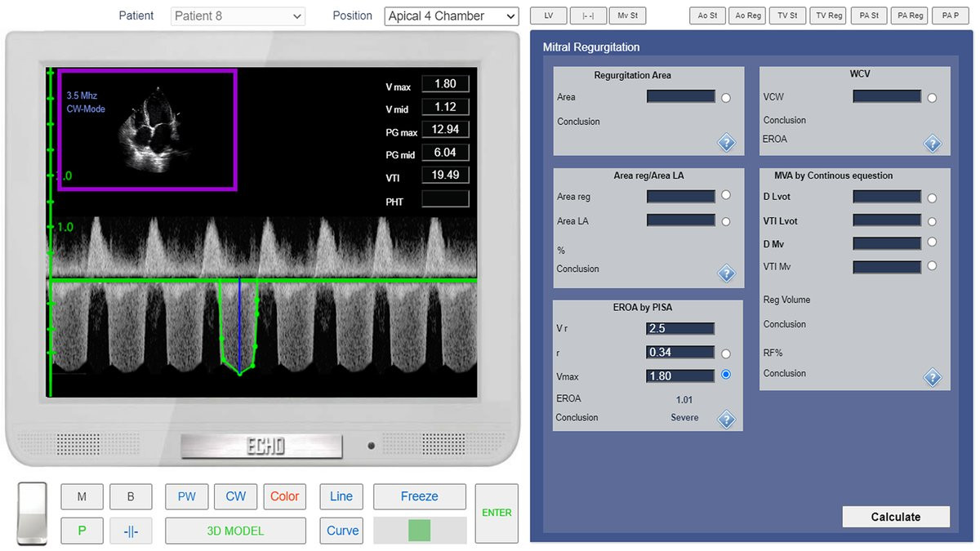Screen dimensions: 980x551
Task: Freeze the ultrasound image
Action: click(x=419, y=496)
